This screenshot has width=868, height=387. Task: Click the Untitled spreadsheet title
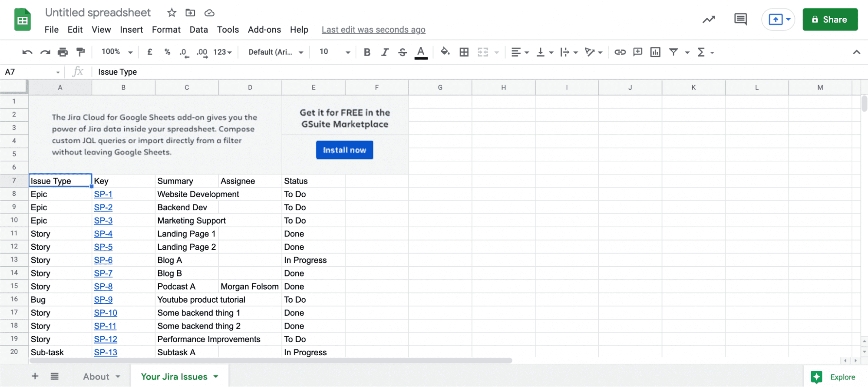pyautogui.click(x=98, y=13)
